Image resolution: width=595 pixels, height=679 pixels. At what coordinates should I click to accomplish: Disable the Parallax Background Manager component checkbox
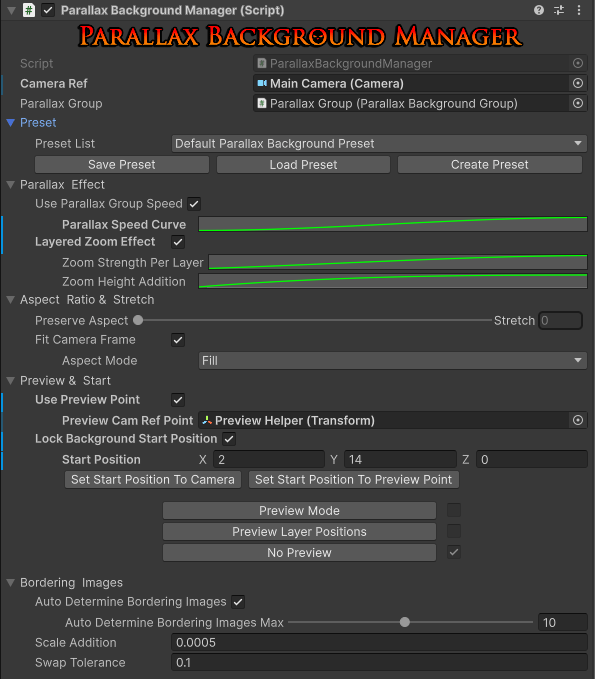[48, 10]
